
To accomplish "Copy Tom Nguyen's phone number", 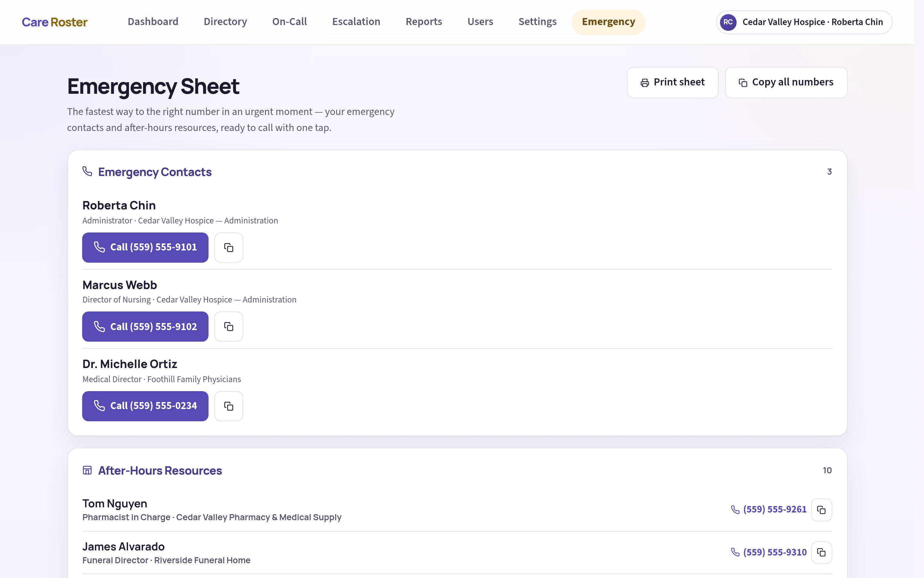I will pyautogui.click(x=821, y=510).
